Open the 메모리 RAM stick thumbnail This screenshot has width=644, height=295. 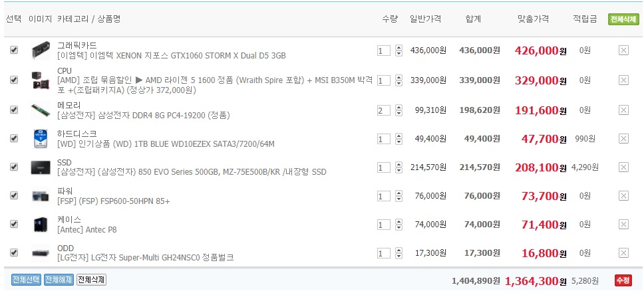41,110
